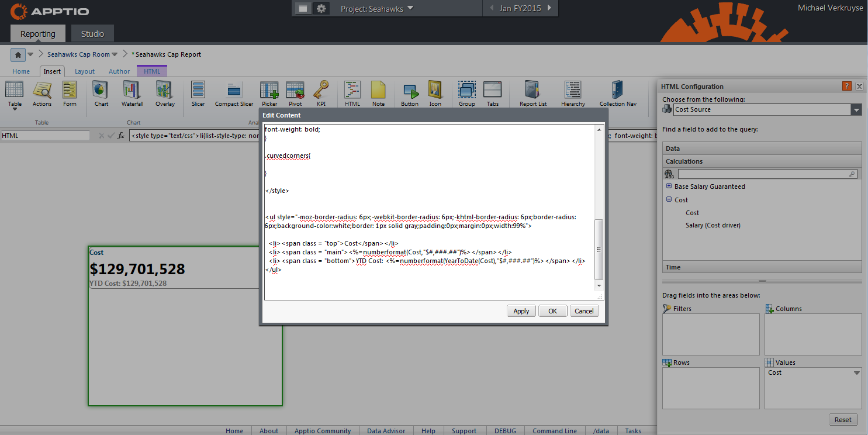Screen dimensions: 868x435
Task: Insert a Picker component
Action: point(269,93)
